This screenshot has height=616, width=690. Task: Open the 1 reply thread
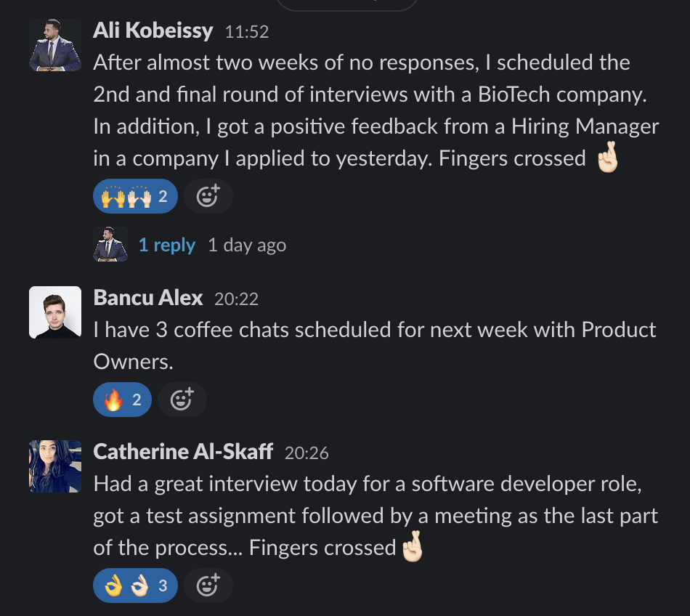click(166, 245)
